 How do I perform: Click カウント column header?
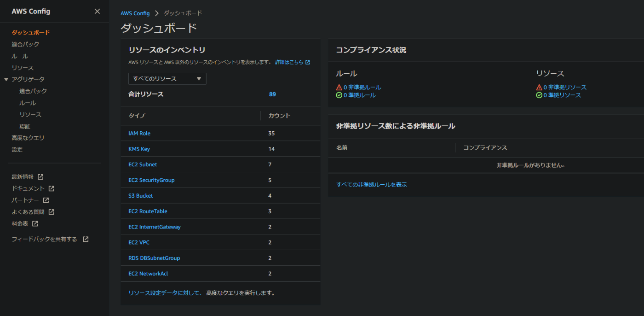(x=280, y=116)
